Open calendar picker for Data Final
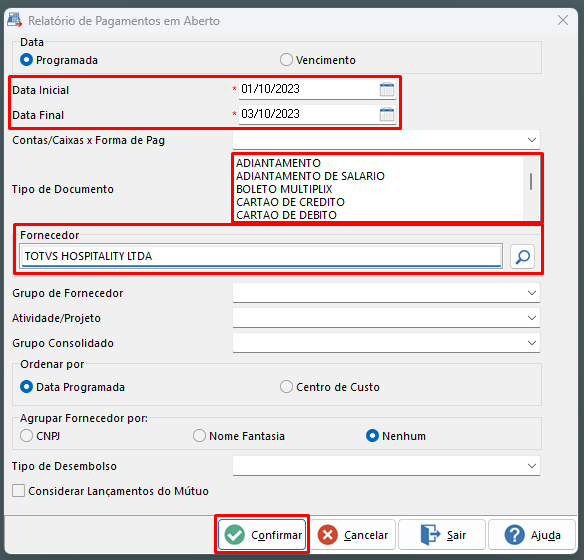This screenshot has height=560, width=584. coord(387,114)
